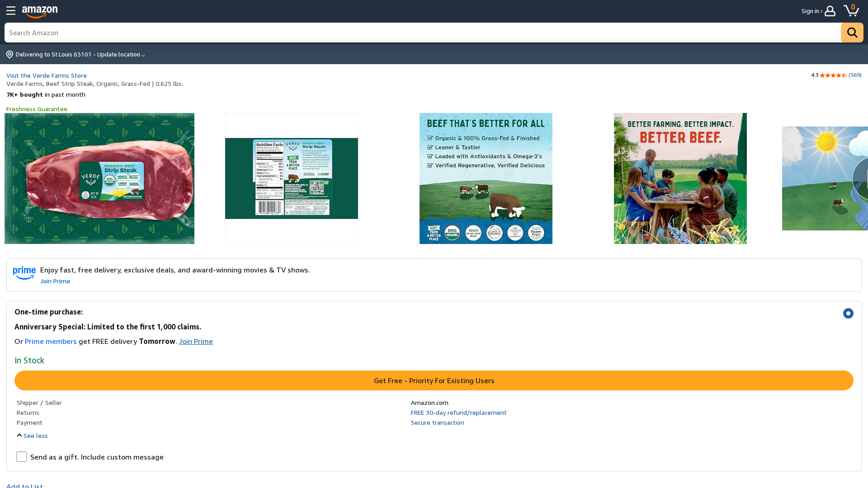868x488 pixels.
Task: Visit the Verde Farms Store link
Action: [x=47, y=75]
